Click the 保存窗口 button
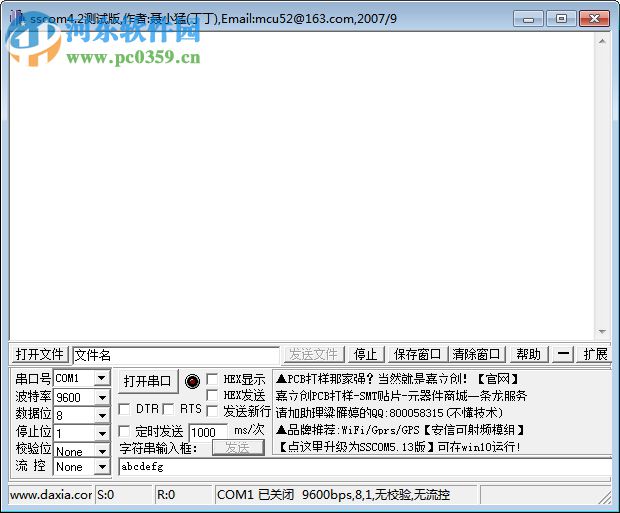The height and width of the screenshot is (513, 620). tap(418, 354)
